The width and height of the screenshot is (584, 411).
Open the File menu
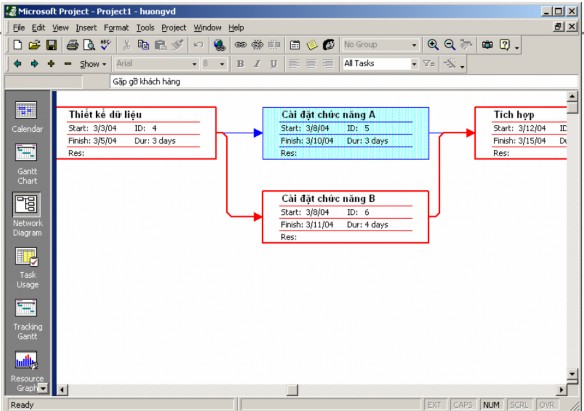click(19, 28)
